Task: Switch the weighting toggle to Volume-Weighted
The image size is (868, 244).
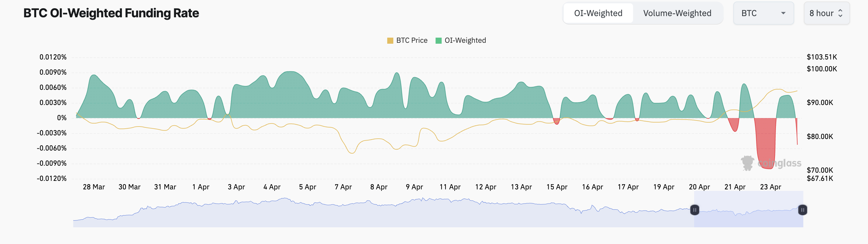Action: pyautogui.click(x=677, y=13)
